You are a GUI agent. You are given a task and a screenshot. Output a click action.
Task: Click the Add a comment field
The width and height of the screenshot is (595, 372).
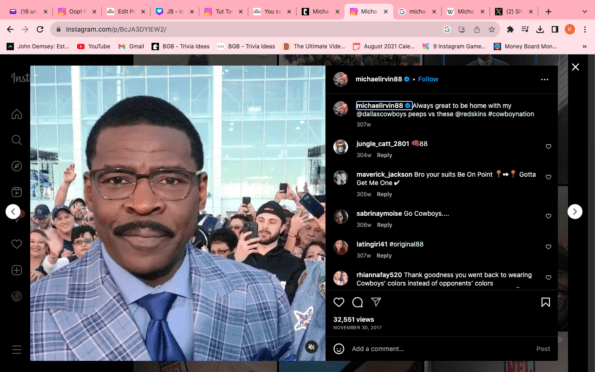coord(440,348)
